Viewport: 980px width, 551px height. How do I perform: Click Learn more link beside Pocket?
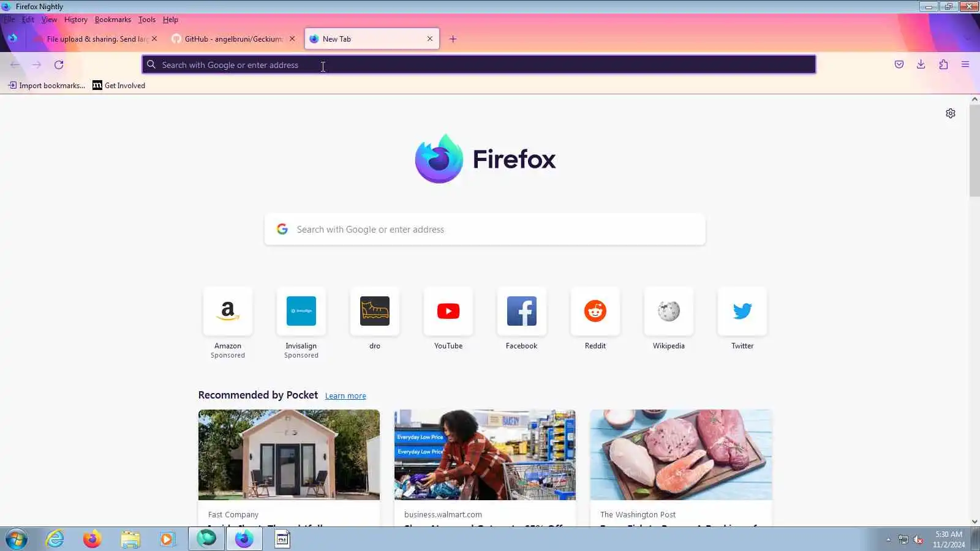(345, 396)
